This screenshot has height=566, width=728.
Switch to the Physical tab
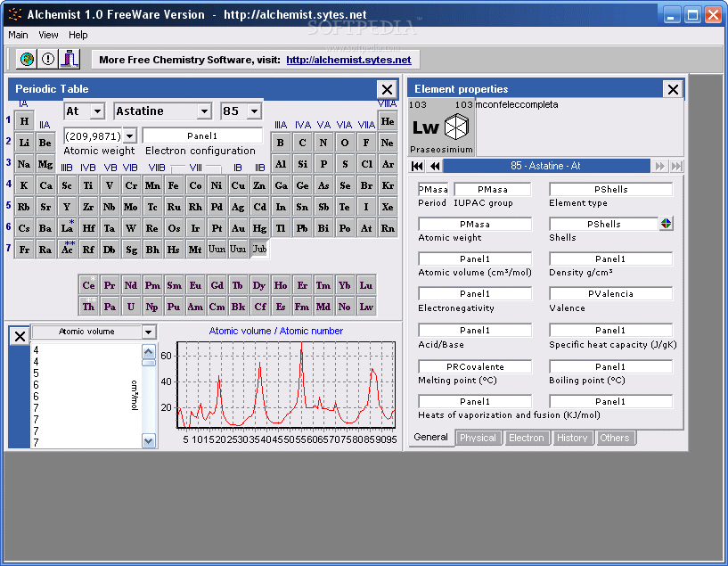click(478, 438)
